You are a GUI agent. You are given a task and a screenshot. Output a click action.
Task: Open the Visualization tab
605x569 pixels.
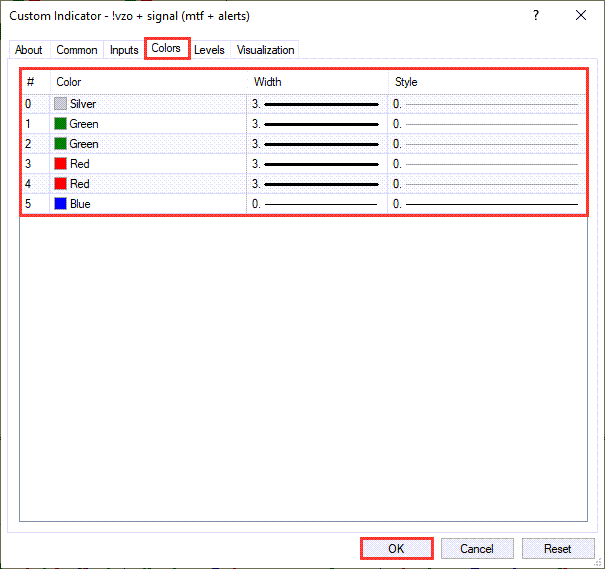point(265,50)
